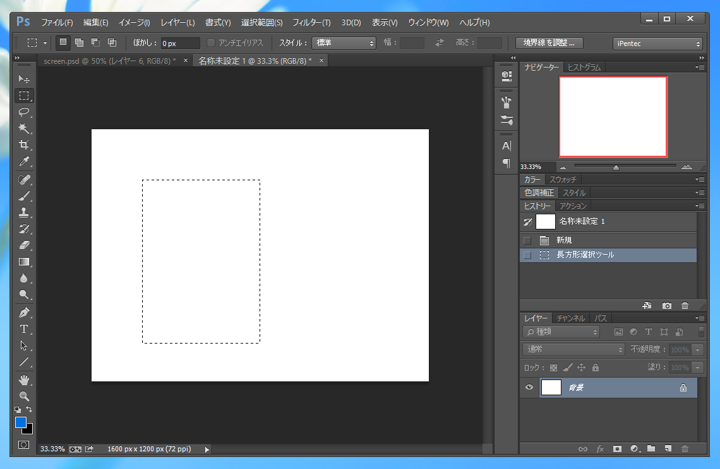This screenshot has height=469, width=720.
Task: Set history brush source on 新規 state
Action: [527, 240]
